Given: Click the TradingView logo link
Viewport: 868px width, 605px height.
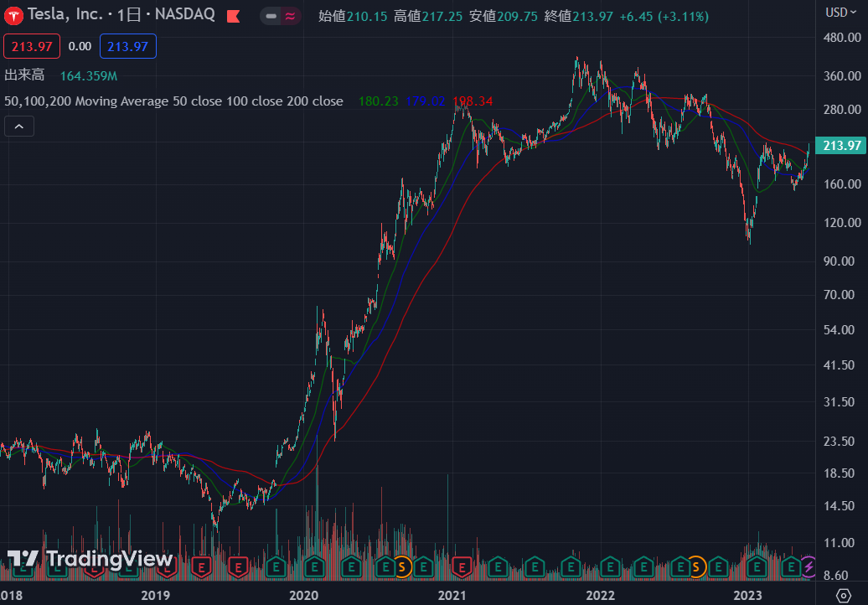Looking at the screenshot, I should click(90, 559).
